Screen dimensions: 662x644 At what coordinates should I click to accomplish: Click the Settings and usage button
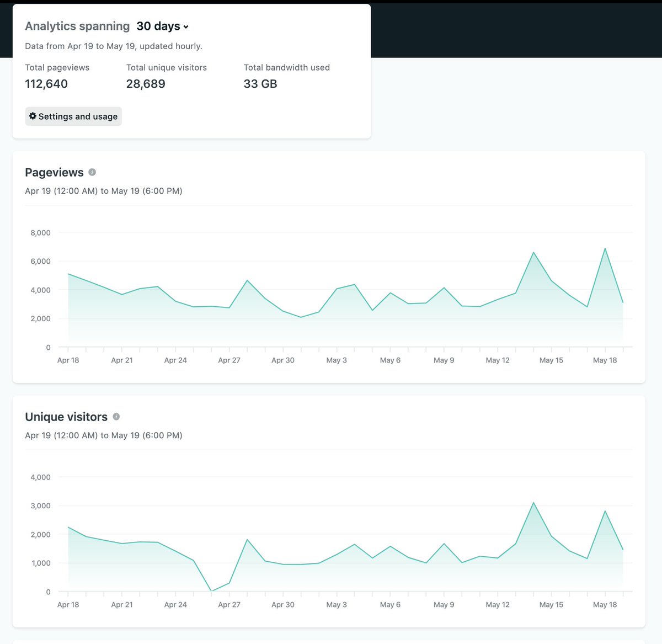73,116
